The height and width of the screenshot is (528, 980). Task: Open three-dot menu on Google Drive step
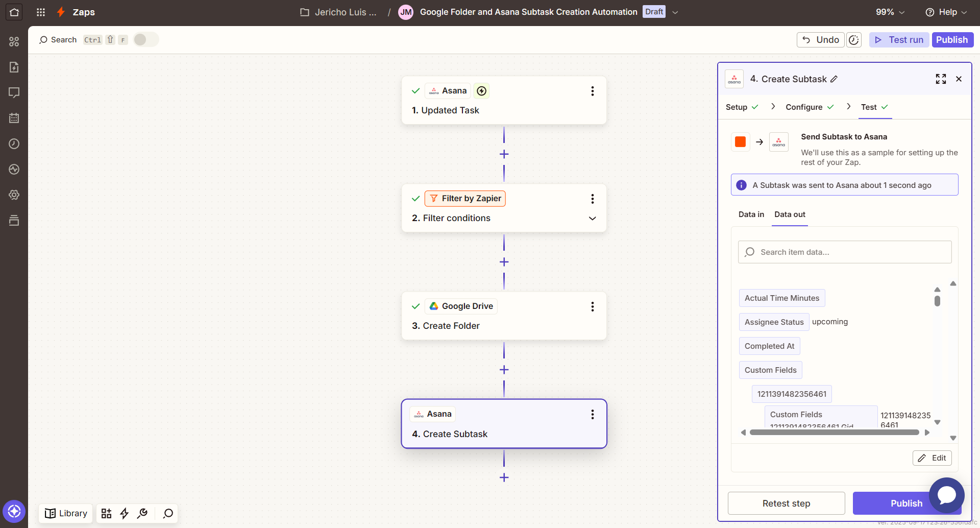tap(592, 306)
